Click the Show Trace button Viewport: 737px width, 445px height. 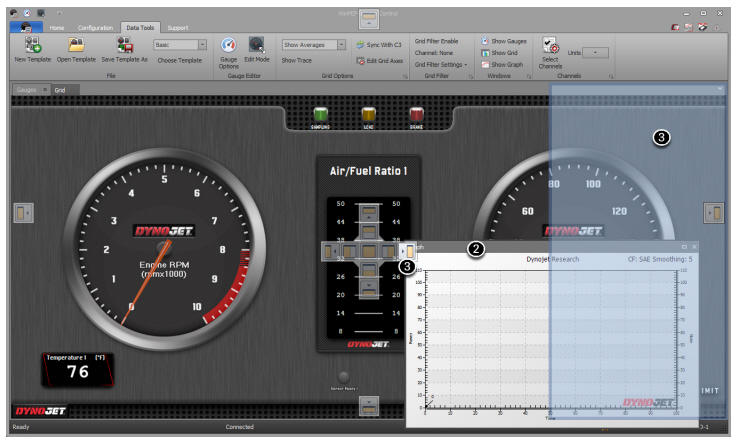pos(296,61)
